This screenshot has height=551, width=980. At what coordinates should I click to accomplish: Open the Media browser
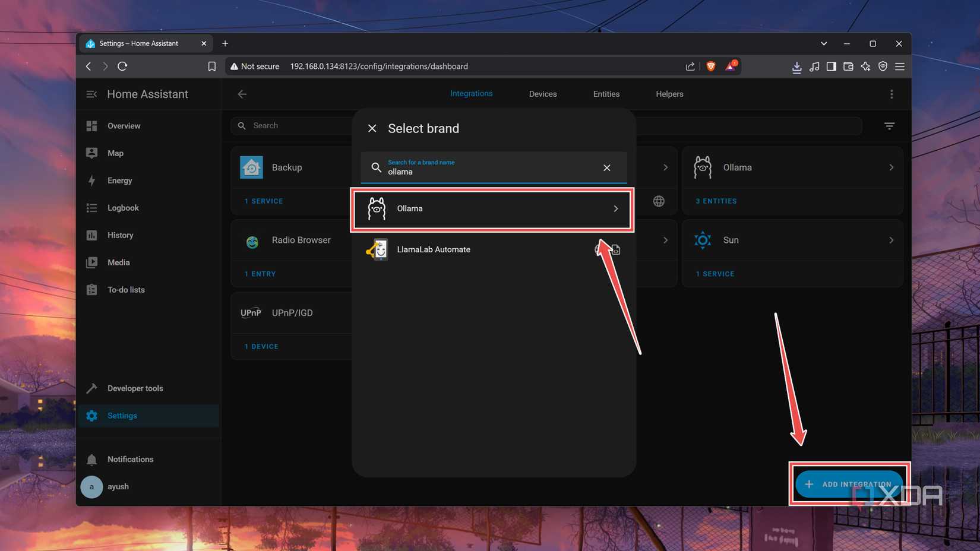click(x=148, y=262)
